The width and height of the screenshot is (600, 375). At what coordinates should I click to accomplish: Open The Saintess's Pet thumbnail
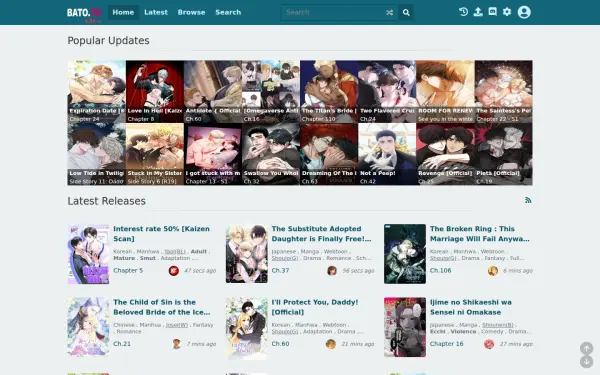[504, 91]
